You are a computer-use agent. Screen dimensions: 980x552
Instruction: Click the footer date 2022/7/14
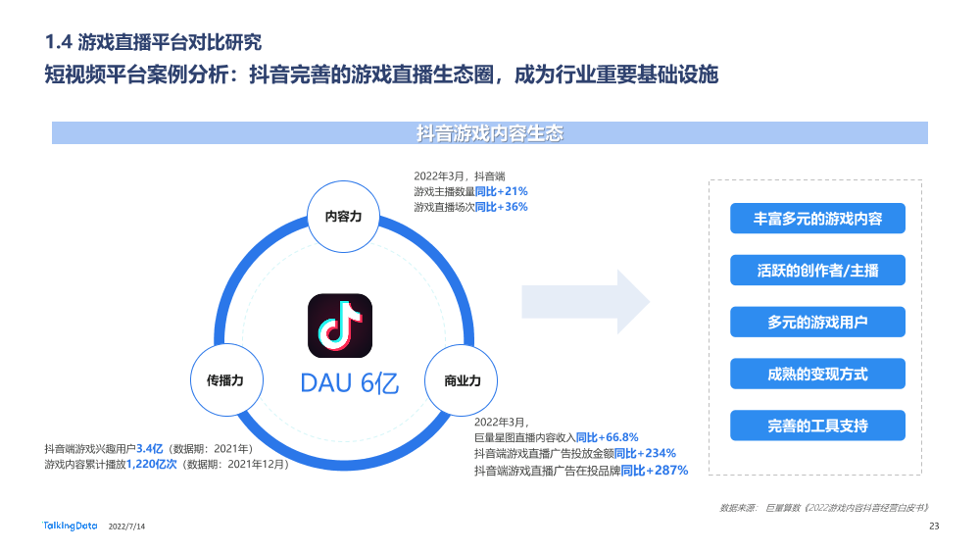pyautogui.click(x=126, y=527)
